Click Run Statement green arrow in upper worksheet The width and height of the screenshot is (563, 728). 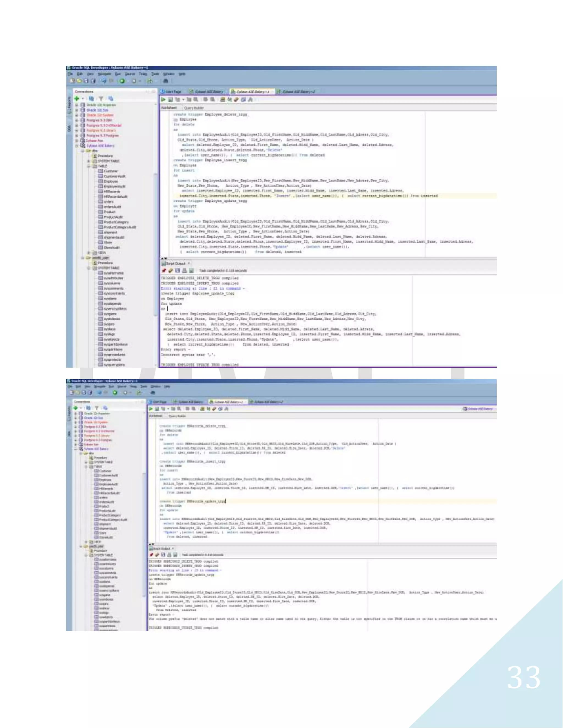[x=164, y=99]
